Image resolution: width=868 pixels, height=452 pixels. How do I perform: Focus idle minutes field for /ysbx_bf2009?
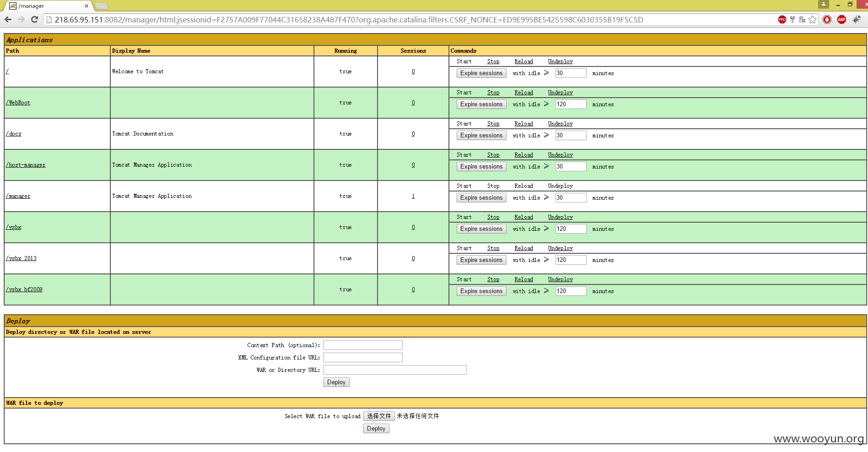pyautogui.click(x=571, y=291)
